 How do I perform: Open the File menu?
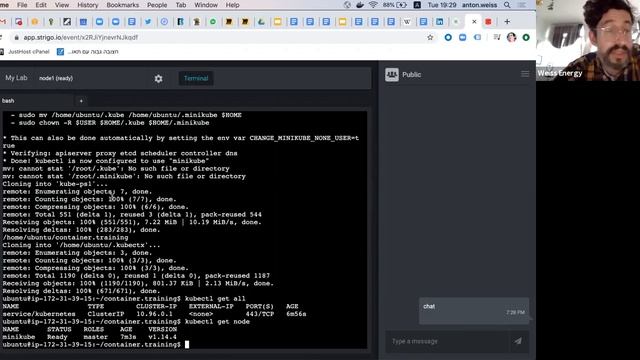pos(22,5)
